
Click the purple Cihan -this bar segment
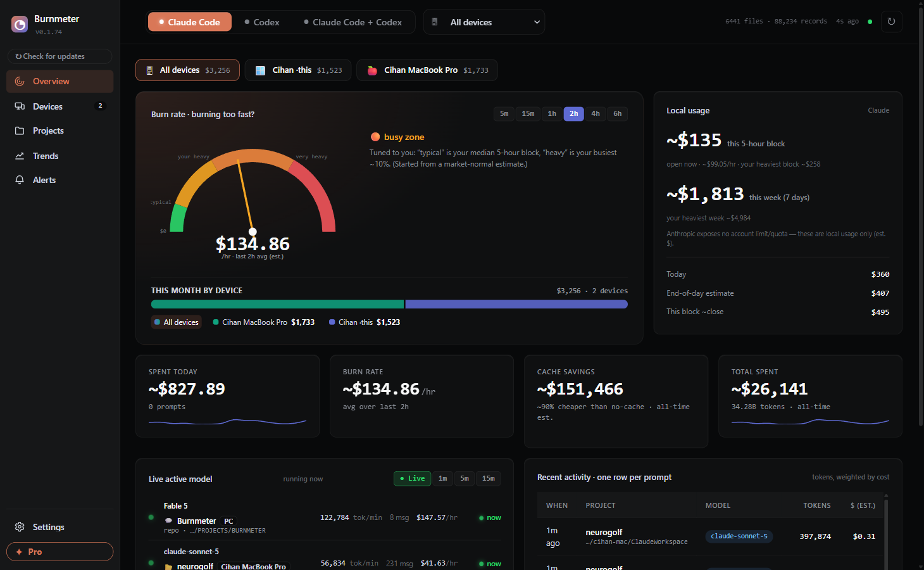point(516,305)
